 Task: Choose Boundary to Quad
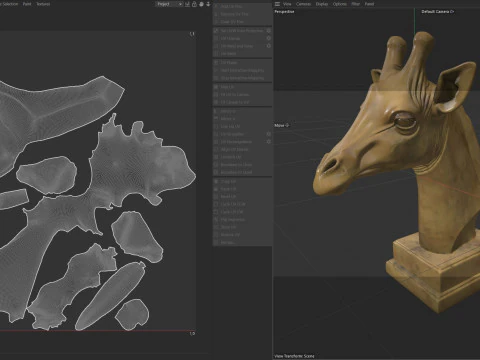pyautogui.click(x=242, y=172)
